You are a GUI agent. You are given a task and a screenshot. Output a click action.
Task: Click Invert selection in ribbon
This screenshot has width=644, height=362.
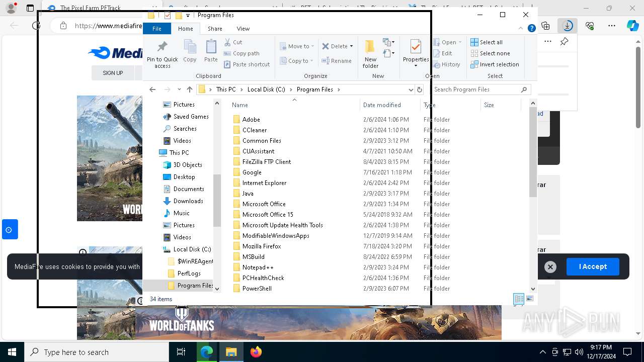(495, 64)
